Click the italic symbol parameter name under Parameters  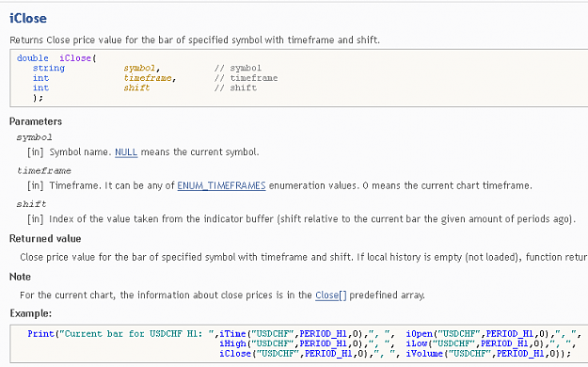point(34,137)
